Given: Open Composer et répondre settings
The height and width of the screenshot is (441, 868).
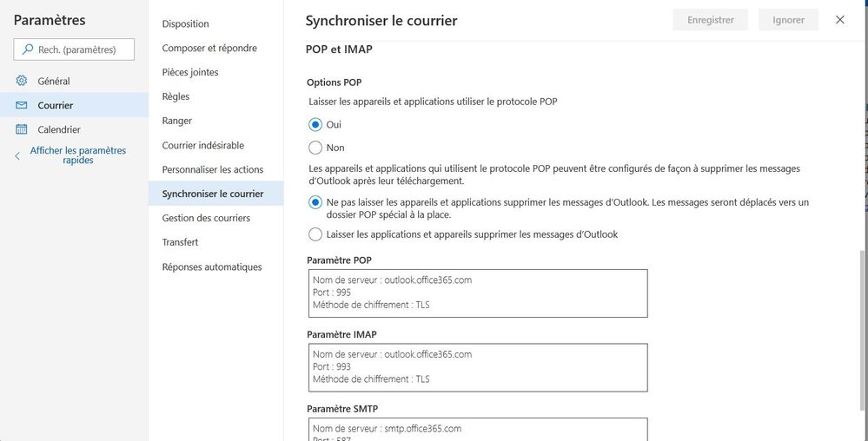Looking at the screenshot, I should pyautogui.click(x=209, y=48).
